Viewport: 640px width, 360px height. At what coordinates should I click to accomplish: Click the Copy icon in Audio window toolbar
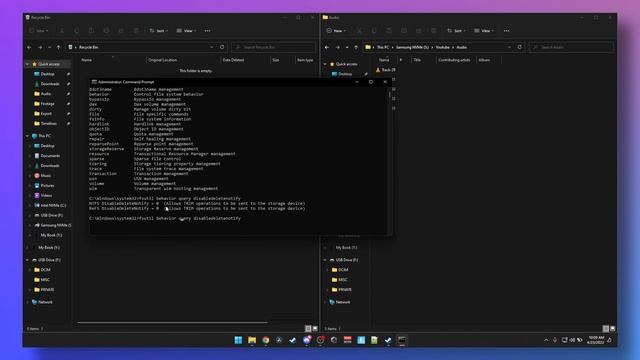[x=374, y=31]
